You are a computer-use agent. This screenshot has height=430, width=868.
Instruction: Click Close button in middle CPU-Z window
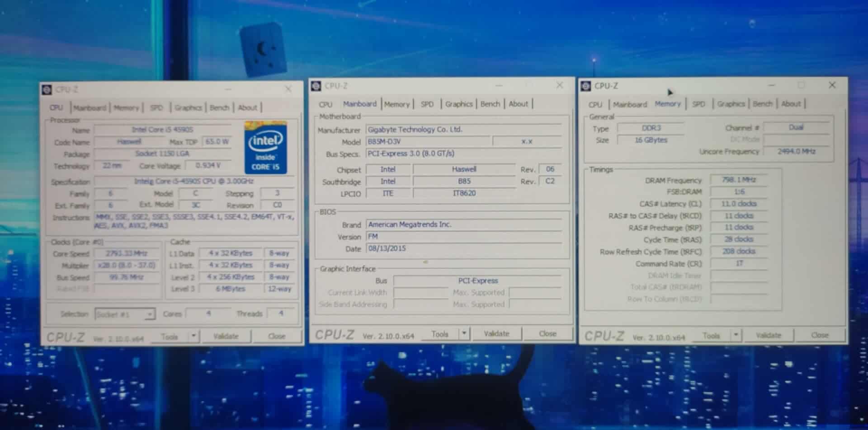point(547,333)
